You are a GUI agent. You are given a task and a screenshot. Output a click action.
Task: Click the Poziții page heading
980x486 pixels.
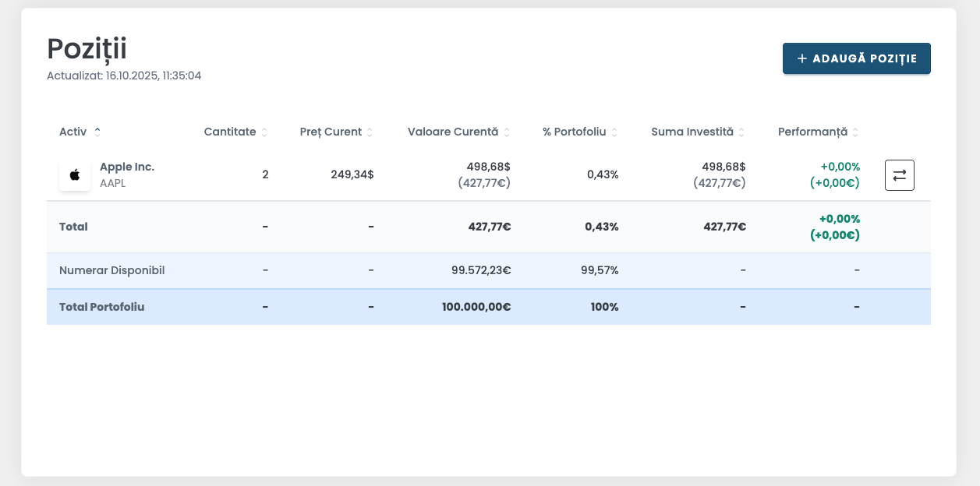tap(87, 48)
